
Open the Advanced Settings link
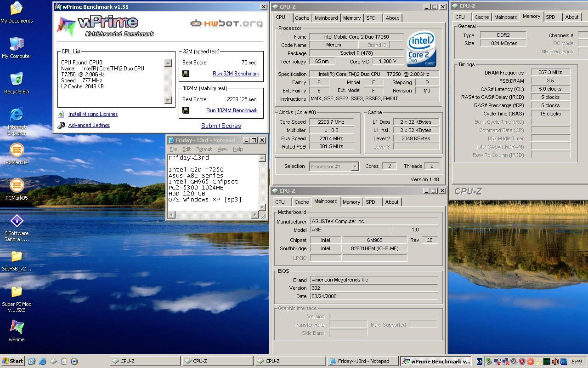coord(89,125)
